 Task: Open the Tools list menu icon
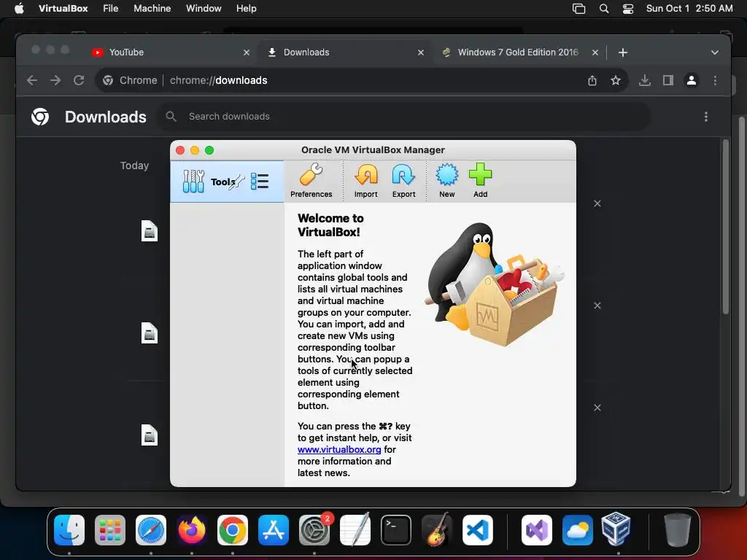pos(260,182)
